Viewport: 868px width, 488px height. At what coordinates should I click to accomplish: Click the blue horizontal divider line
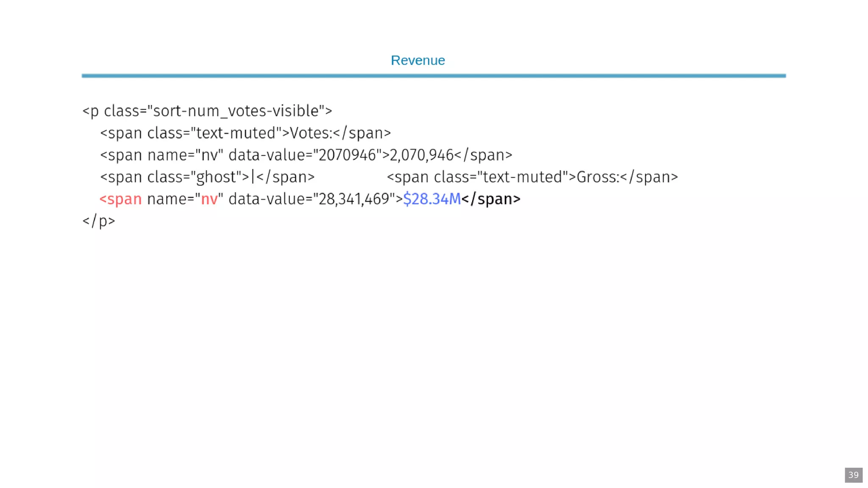coord(434,76)
